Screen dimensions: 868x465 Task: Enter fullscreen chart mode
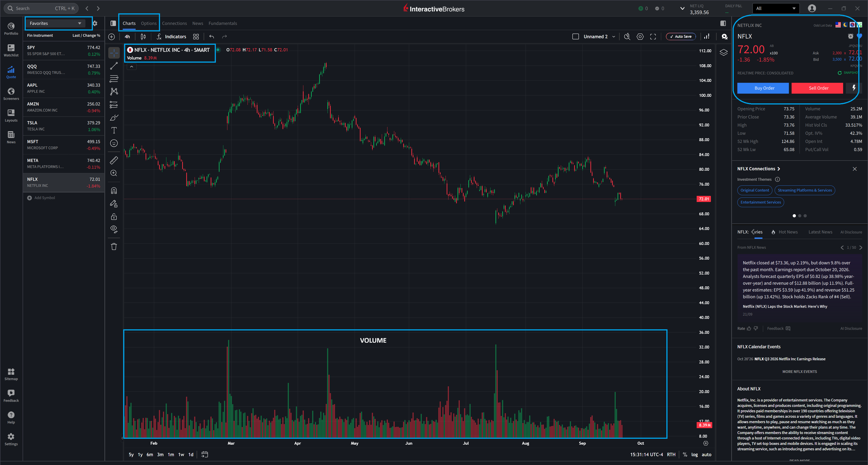pyautogui.click(x=653, y=36)
